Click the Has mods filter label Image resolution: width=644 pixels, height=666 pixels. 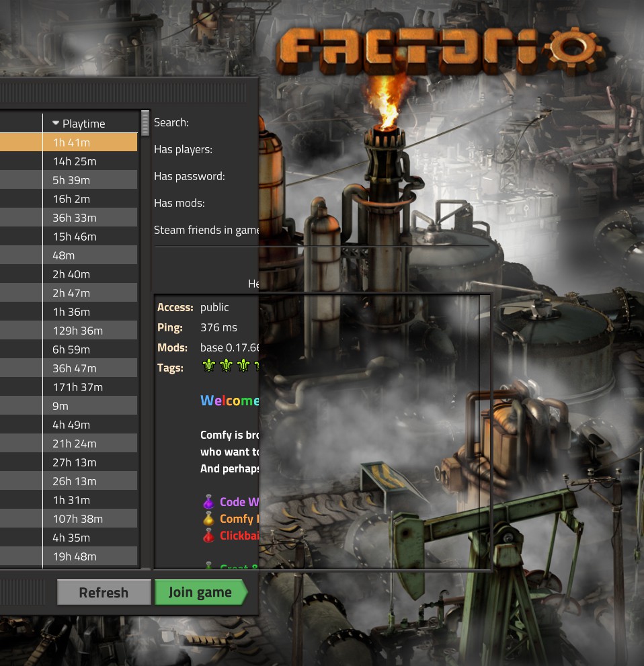pos(179,203)
